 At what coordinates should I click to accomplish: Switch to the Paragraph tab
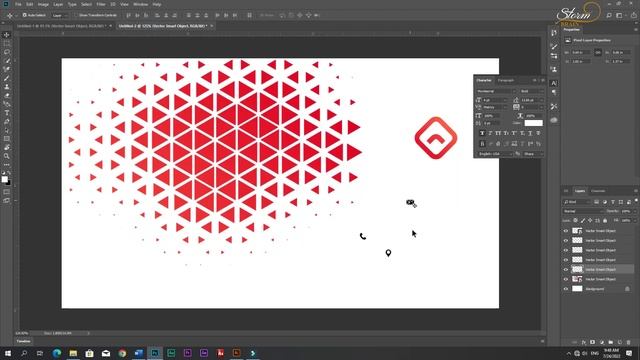coord(506,80)
